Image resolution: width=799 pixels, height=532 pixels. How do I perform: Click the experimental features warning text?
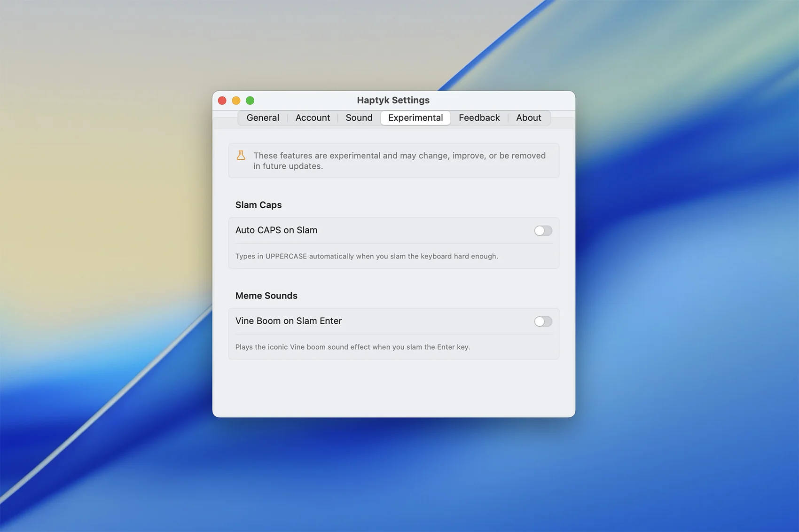(x=399, y=161)
